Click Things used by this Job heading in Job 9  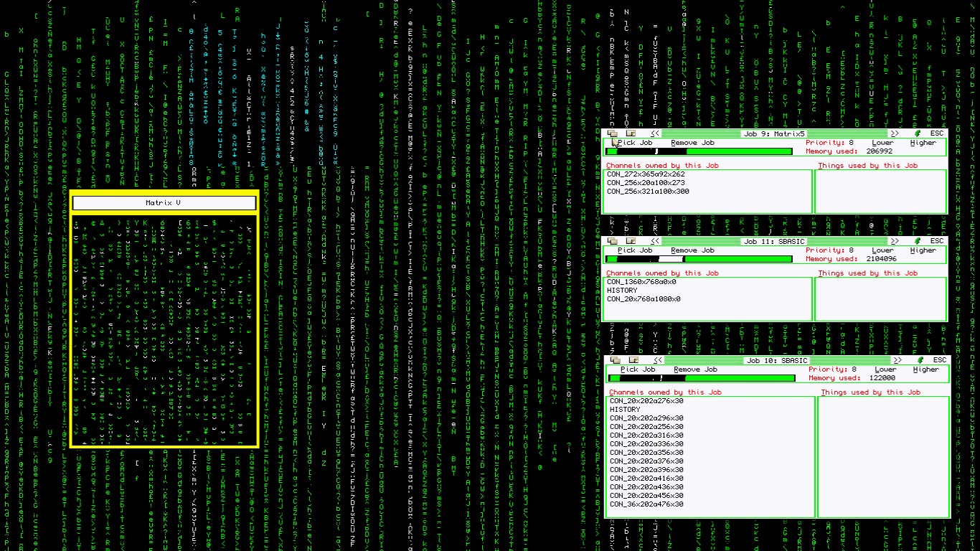[867, 166]
